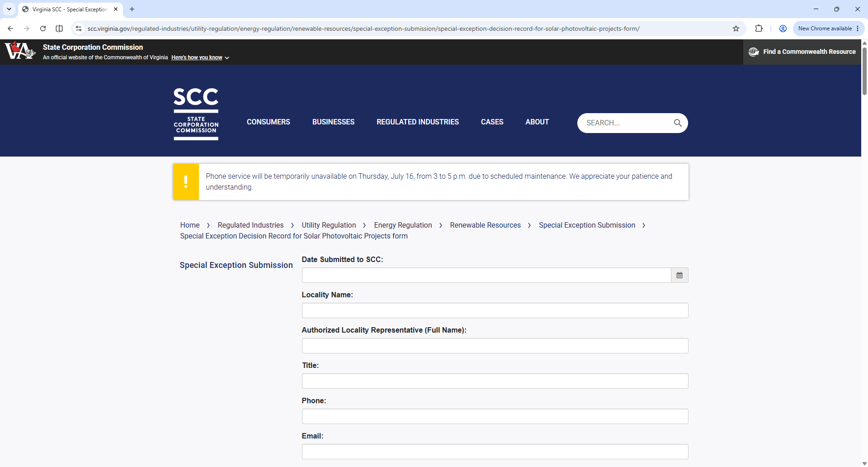Image resolution: width=868 pixels, height=467 pixels.
Task: Open a new browser tab
Action: click(x=132, y=9)
